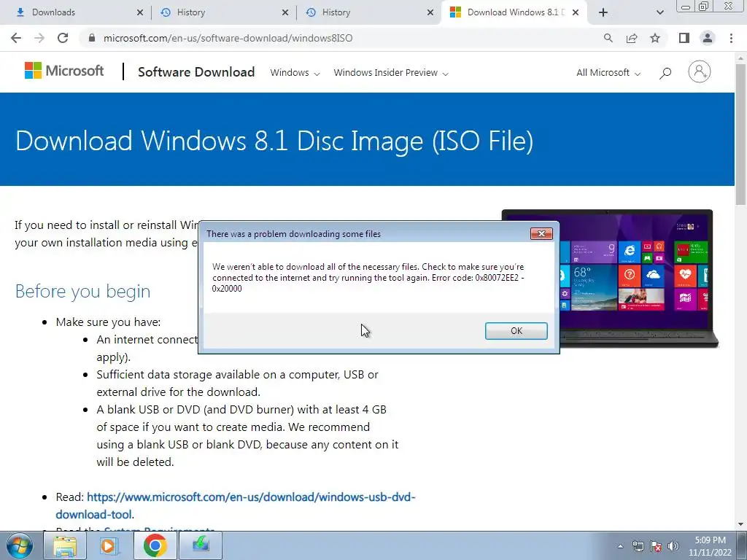Open Chrome profile avatar

coord(708,38)
